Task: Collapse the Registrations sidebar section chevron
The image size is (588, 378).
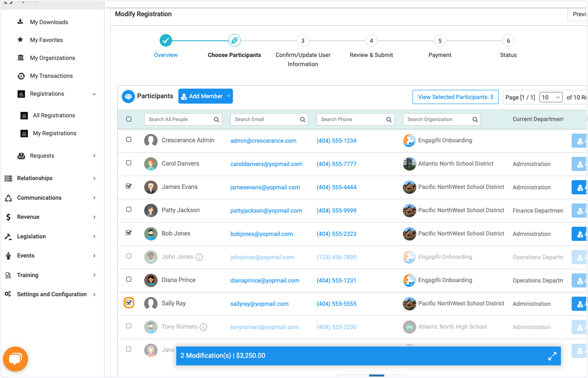Action: [94, 94]
